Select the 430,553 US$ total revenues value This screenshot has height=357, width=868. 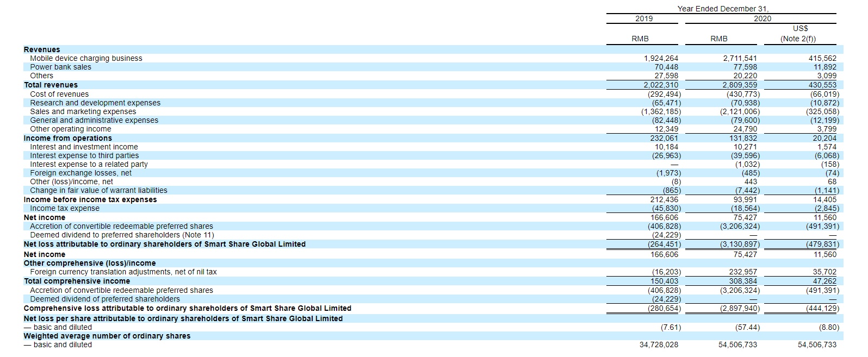coord(822,85)
